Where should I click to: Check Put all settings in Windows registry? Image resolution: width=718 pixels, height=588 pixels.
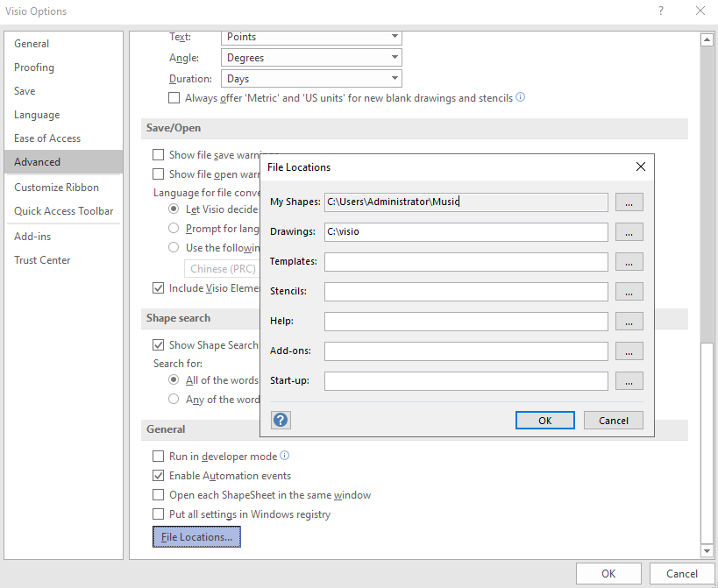tap(158, 514)
